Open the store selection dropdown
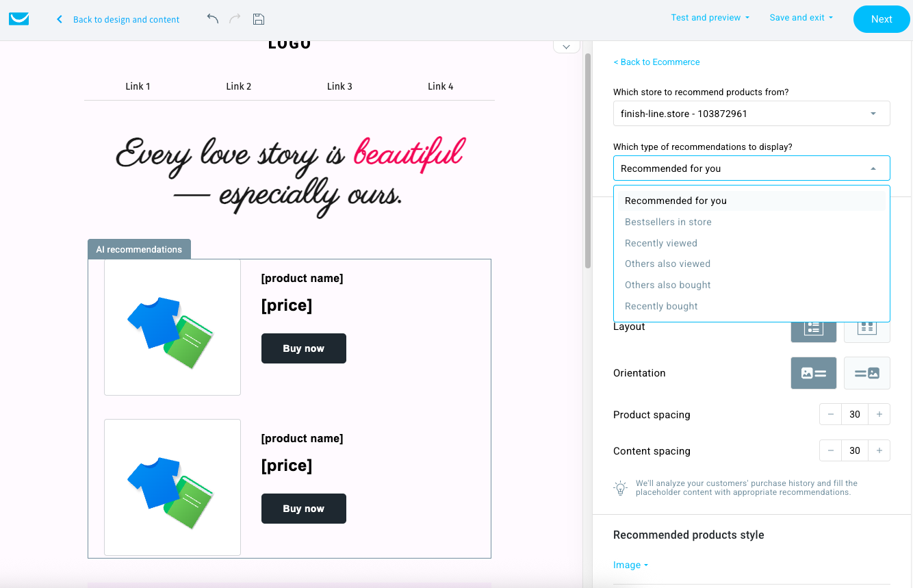Screen dimensions: 913x588 click(751, 114)
